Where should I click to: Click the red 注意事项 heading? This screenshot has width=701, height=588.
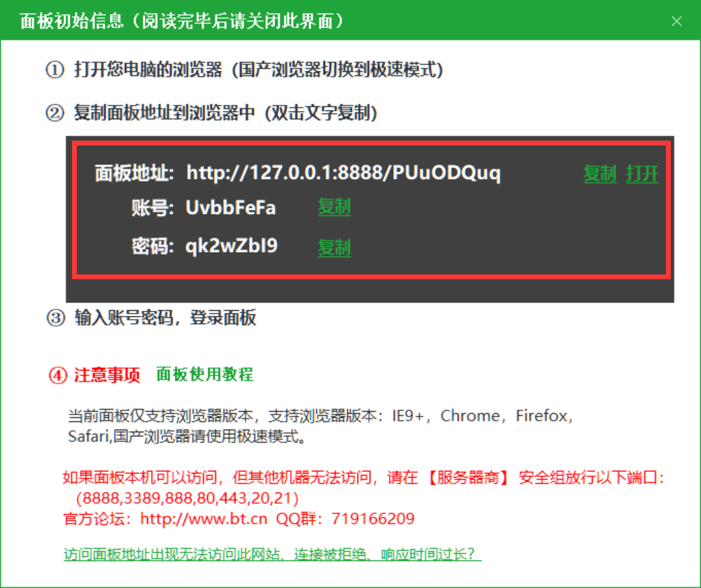click(106, 376)
